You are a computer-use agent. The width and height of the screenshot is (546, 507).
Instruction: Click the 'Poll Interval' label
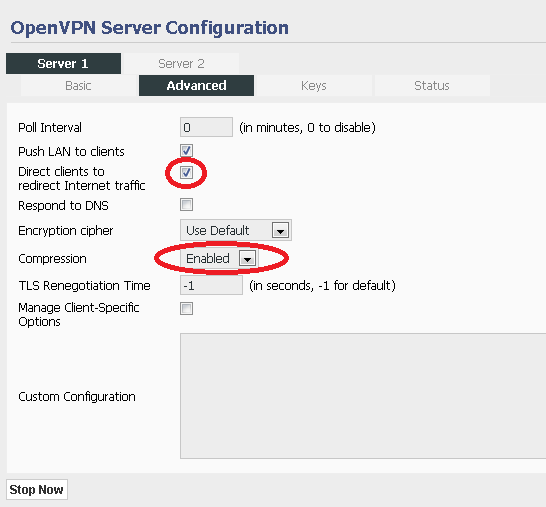coord(50,127)
